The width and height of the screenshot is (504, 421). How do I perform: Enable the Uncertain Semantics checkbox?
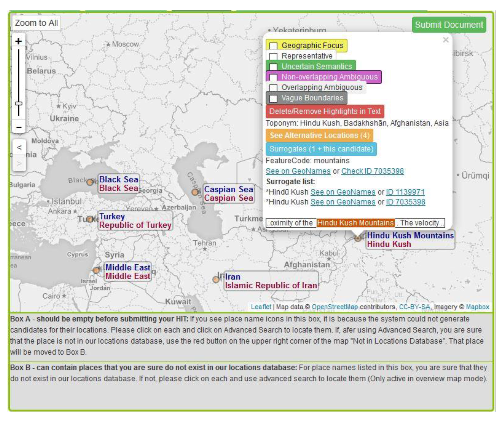[273, 67]
